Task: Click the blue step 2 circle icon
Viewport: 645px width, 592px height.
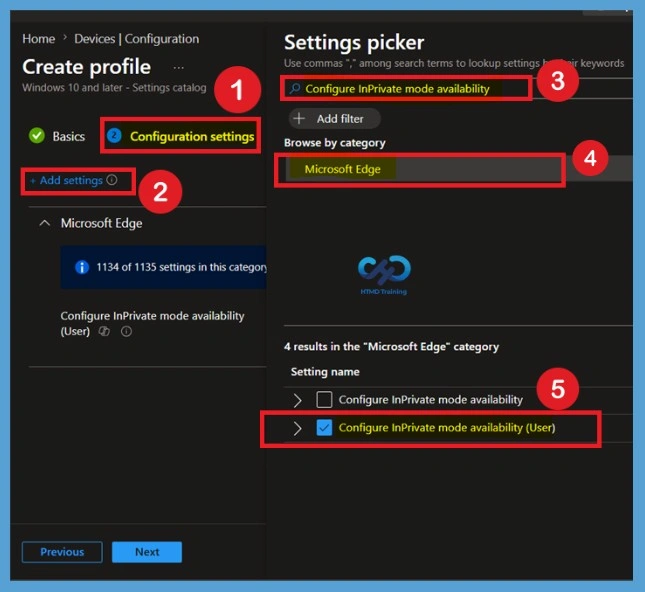Action: click(114, 135)
